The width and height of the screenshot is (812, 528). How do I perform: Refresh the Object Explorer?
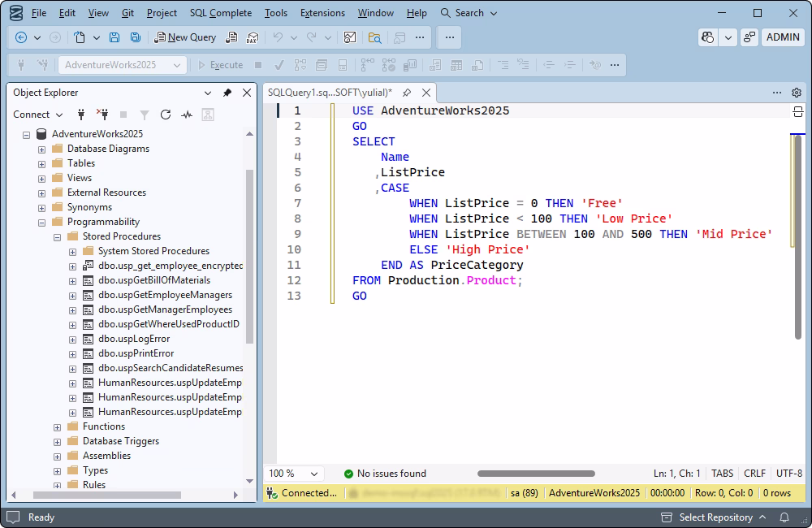click(165, 115)
